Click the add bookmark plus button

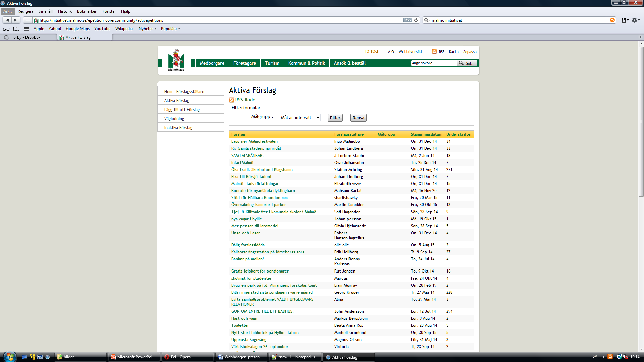pos(28,20)
